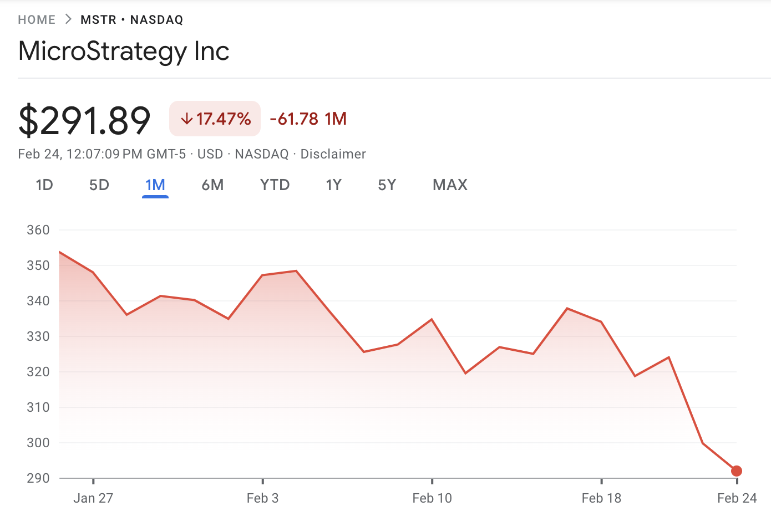Select the 5D chart range
The image size is (771, 532).
99,185
